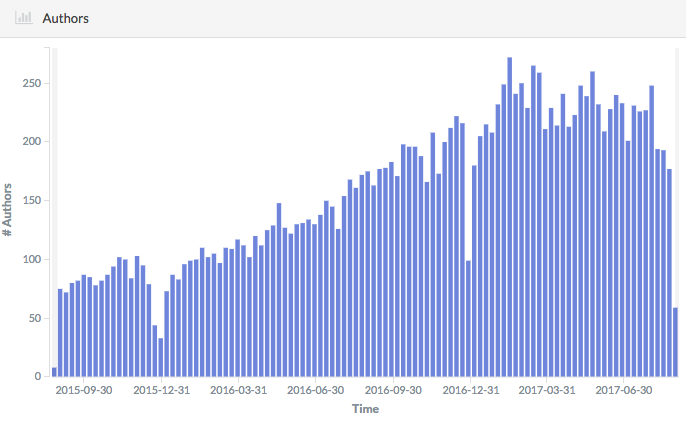Click the 50 y-axis tick label

coord(37,318)
